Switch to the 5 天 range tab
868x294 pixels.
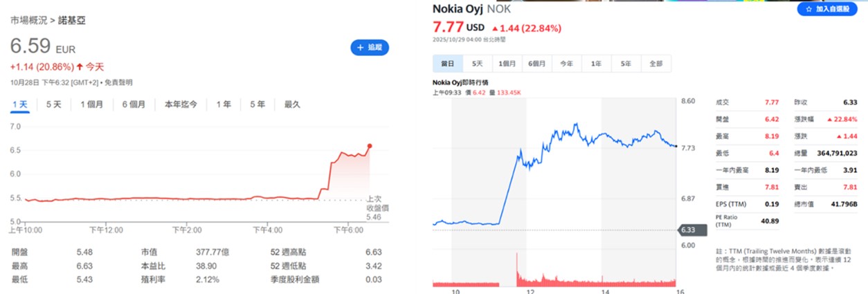54,104
